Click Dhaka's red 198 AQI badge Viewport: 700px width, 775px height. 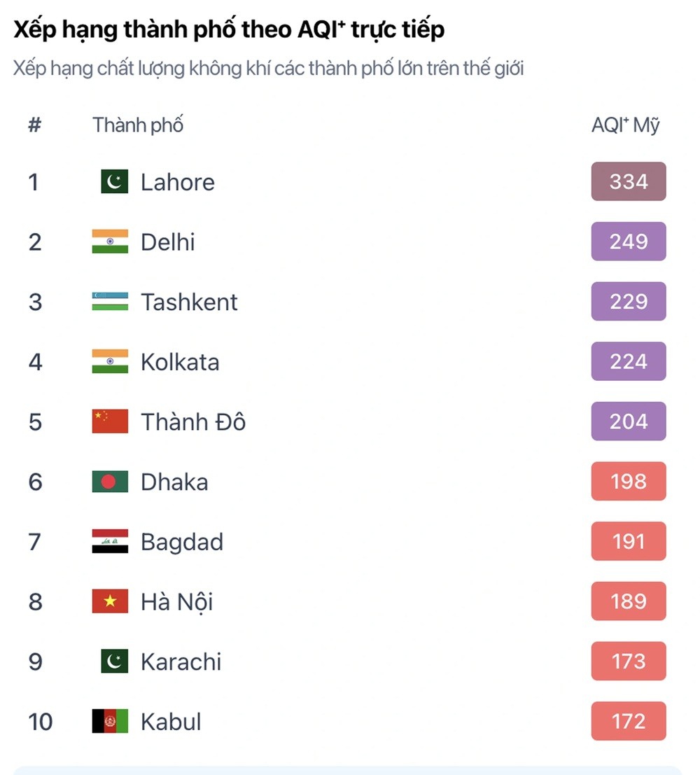coord(628,482)
